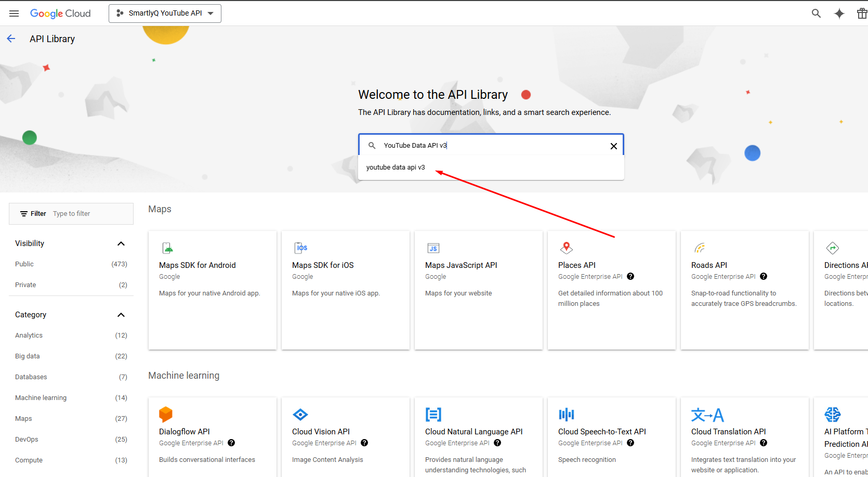Click the Places API pin icon
Image resolution: width=868 pixels, height=477 pixels.
[x=567, y=248]
